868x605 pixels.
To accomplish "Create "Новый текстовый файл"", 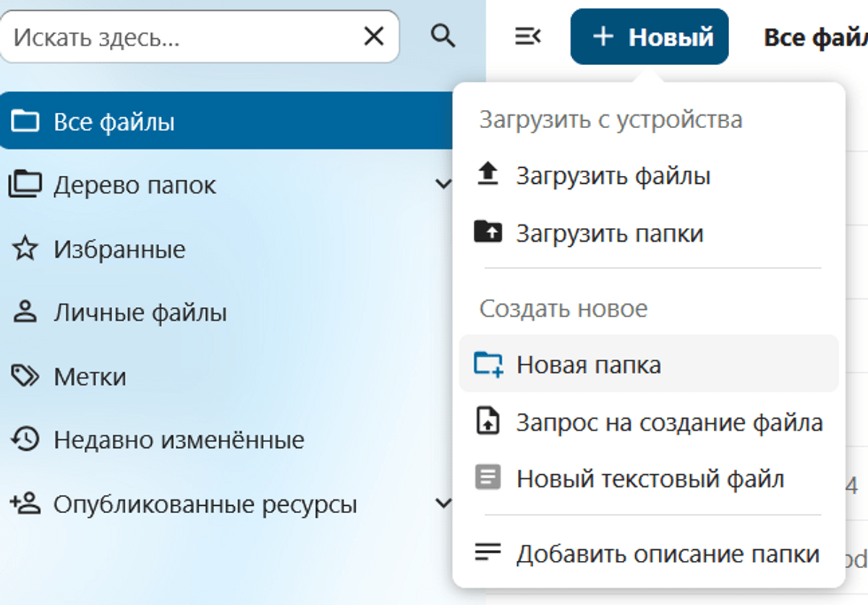I will click(x=650, y=478).
